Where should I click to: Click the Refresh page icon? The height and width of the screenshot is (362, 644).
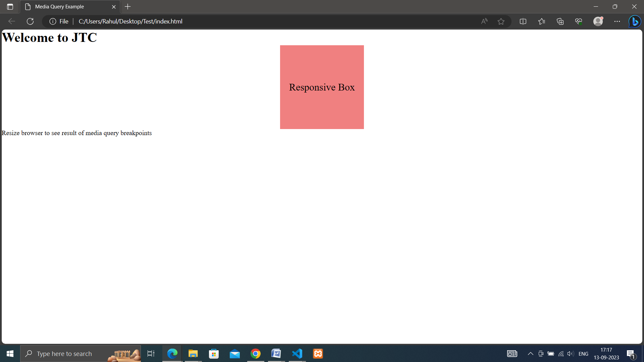[30, 21]
